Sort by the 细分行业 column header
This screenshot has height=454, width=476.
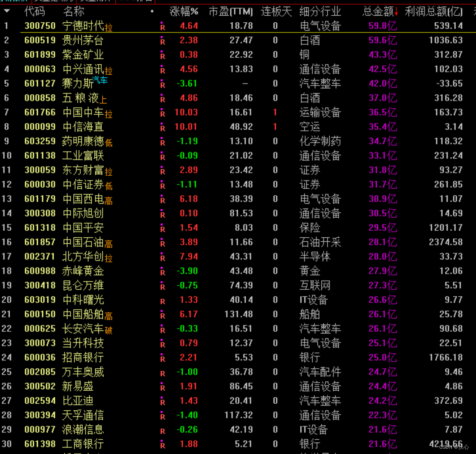tap(320, 11)
